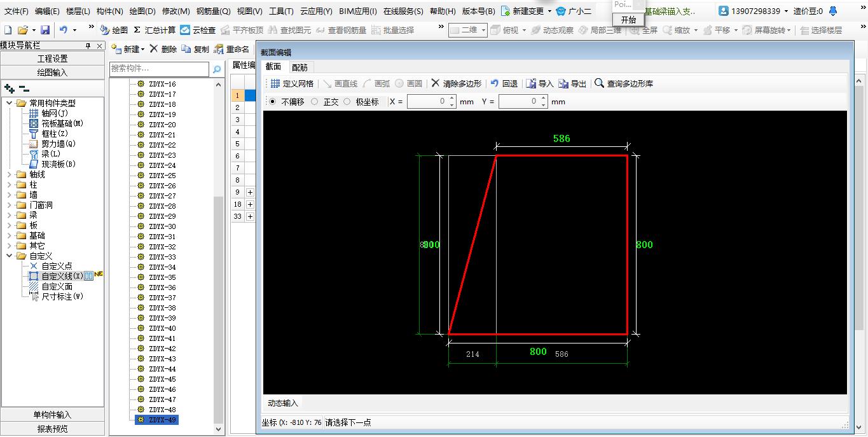Click the 搜索构件 search box

point(159,69)
